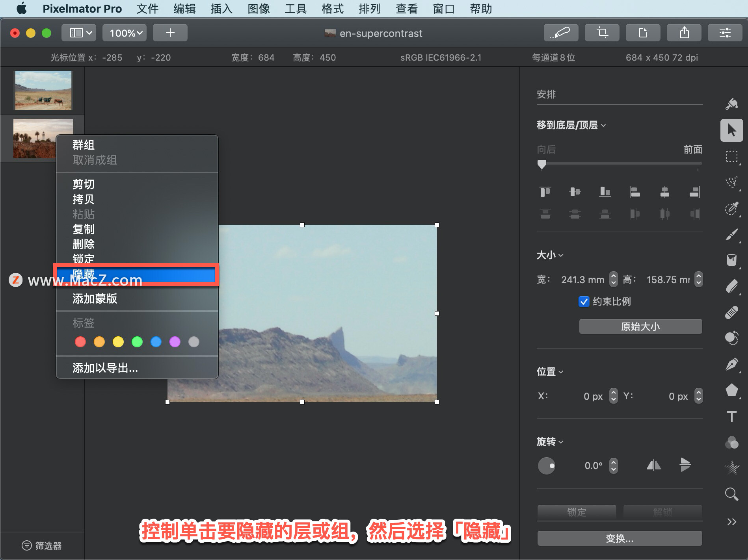Click the Crop toolbar button
748x560 pixels.
tap(602, 33)
